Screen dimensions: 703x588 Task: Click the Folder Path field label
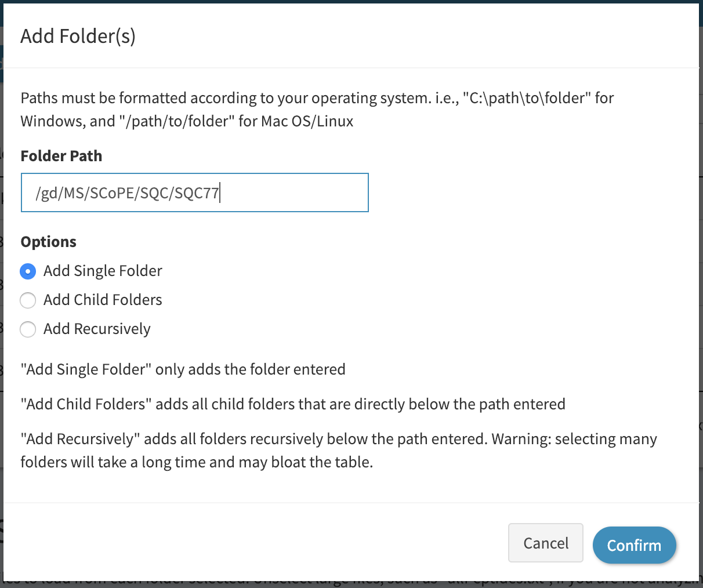pos(61,156)
